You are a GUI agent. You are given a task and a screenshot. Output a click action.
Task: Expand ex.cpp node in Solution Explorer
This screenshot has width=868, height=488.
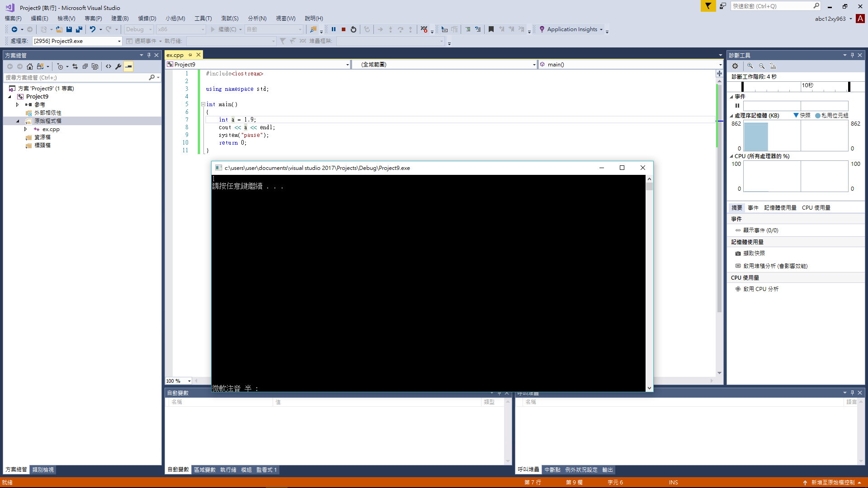(26, 129)
